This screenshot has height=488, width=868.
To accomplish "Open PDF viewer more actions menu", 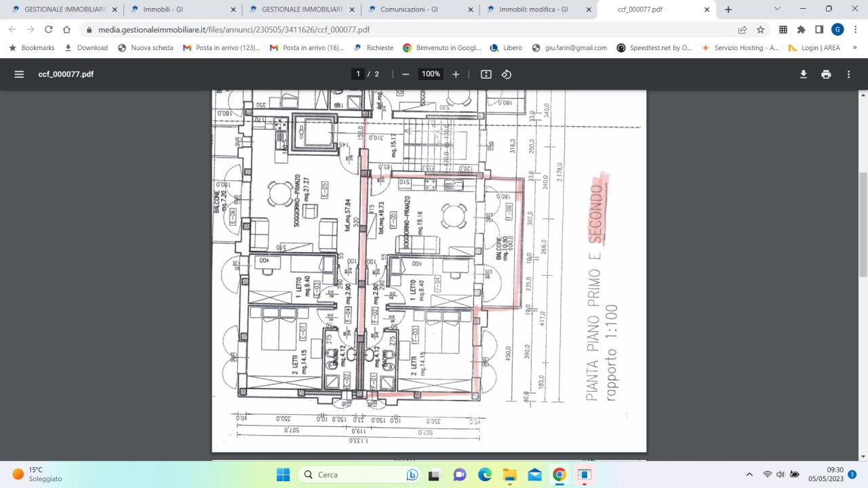I will click(x=848, y=75).
